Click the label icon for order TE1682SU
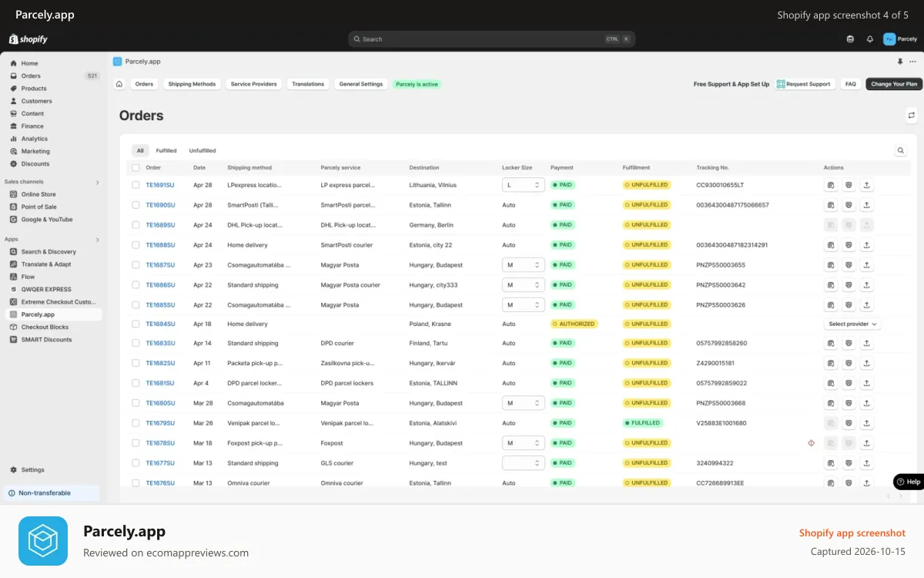Image resolution: width=924 pixels, height=578 pixels. [x=831, y=363]
